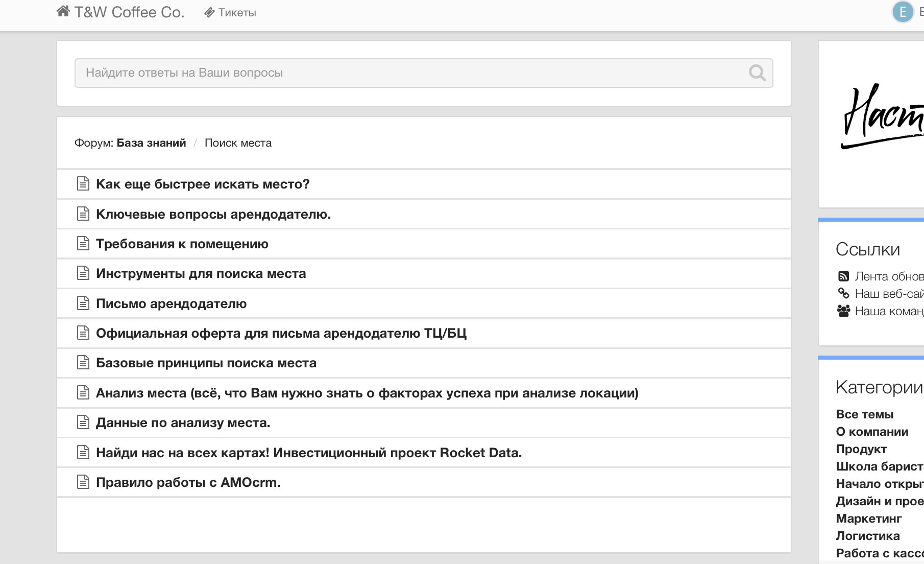924x564 pixels.
Task: Select category Продукт
Action: point(861,449)
